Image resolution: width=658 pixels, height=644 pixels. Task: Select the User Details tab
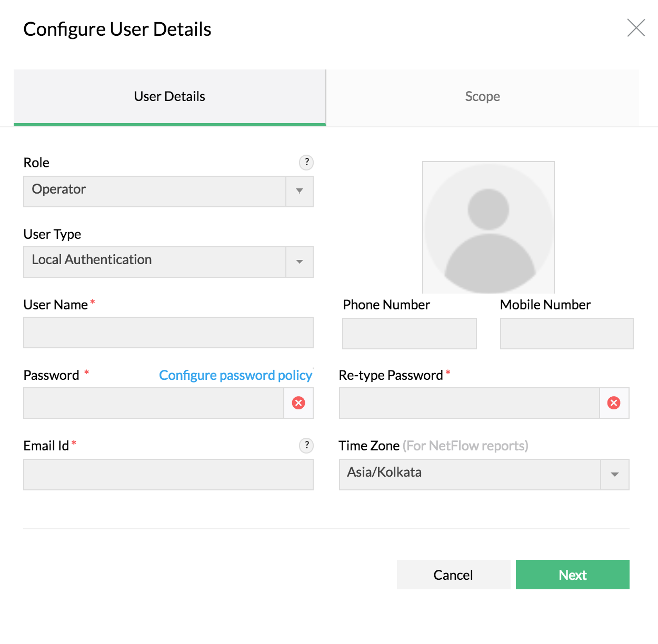coord(169,96)
